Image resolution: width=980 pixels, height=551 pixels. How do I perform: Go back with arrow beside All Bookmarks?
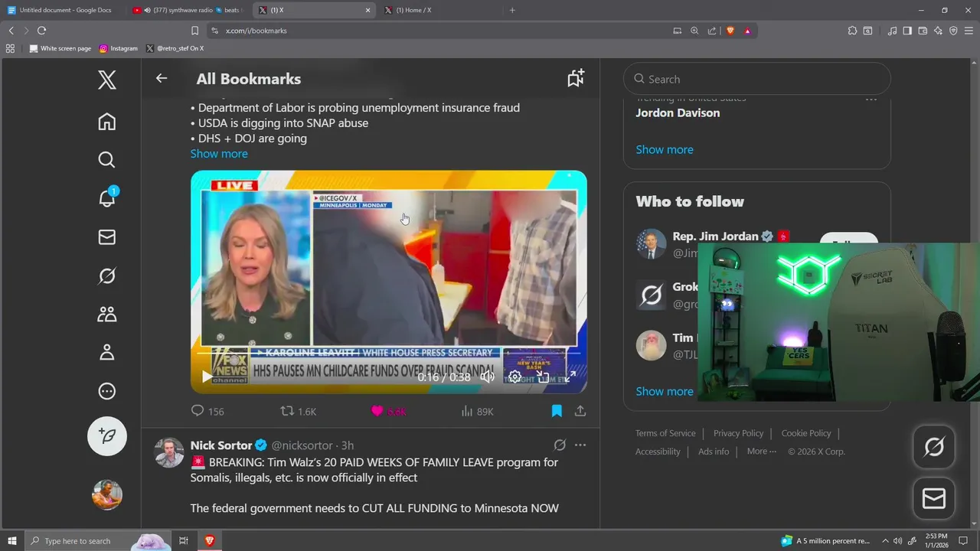(x=162, y=78)
